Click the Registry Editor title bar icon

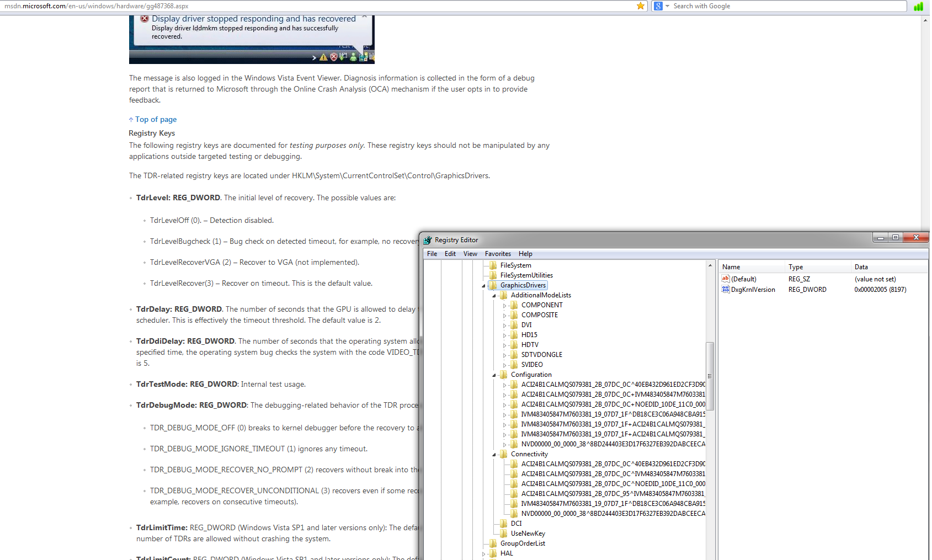click(x=428, y=240)
